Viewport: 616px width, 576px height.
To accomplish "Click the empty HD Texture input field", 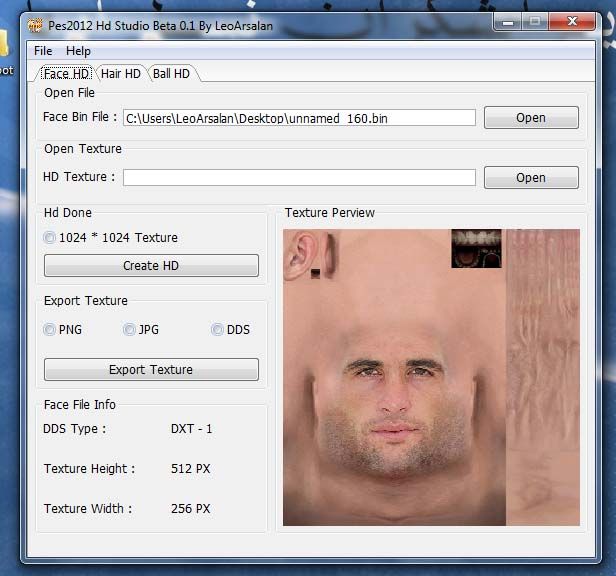I will [x=299, y=177].
